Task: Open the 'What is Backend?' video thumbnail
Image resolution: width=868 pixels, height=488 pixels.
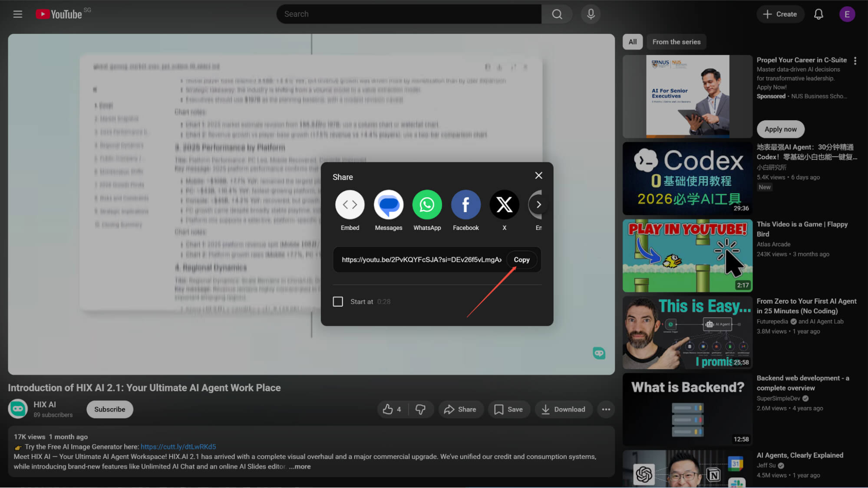Action: [687, 410]
